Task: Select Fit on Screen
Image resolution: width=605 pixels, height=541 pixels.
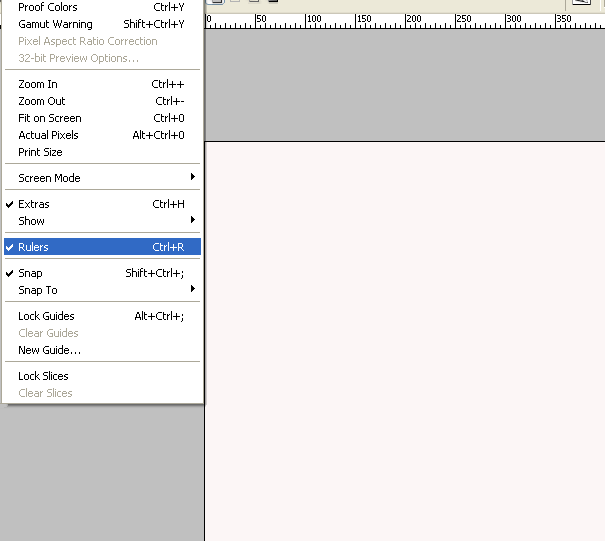Action: pyautogui.click(x=50, y=118)
